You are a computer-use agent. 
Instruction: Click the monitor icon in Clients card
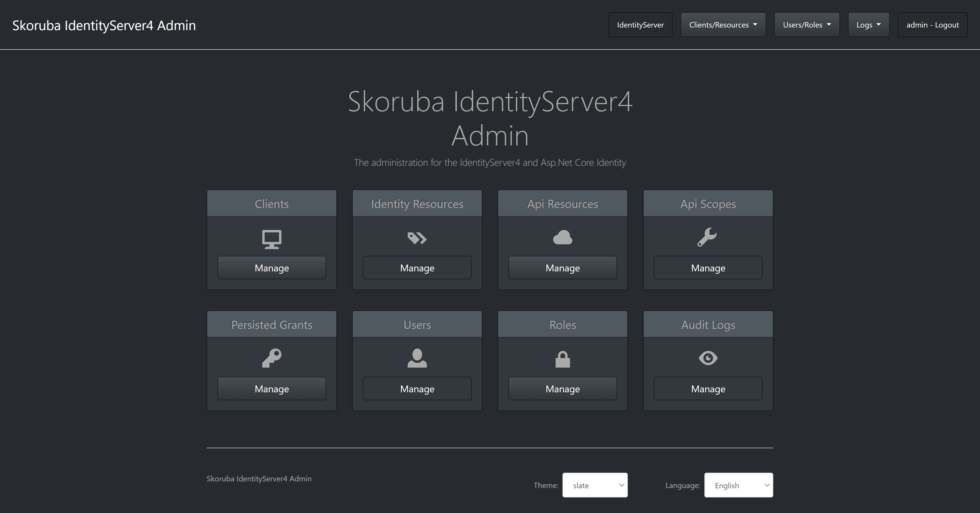pyautogui.click(x=272, y=239)
